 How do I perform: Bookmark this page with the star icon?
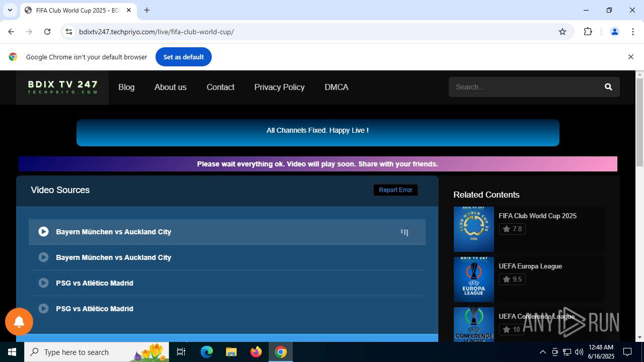click(x=562, y=32)
